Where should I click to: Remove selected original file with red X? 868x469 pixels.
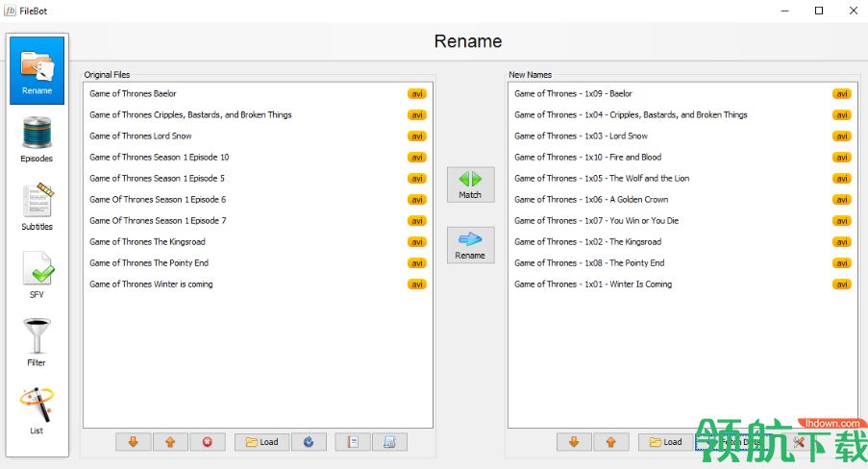207,442
